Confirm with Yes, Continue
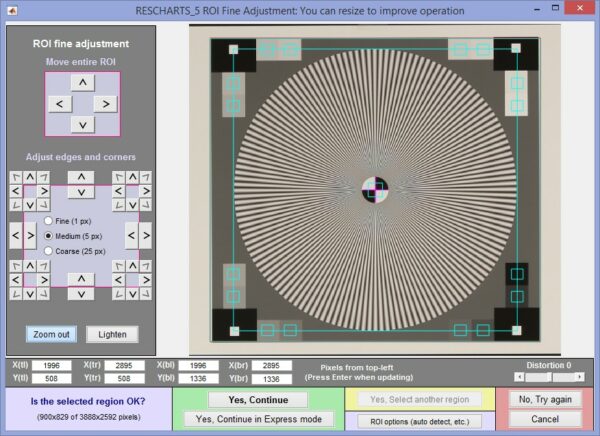The width and height of the screenshot is (600, 436). pos(258,400)
